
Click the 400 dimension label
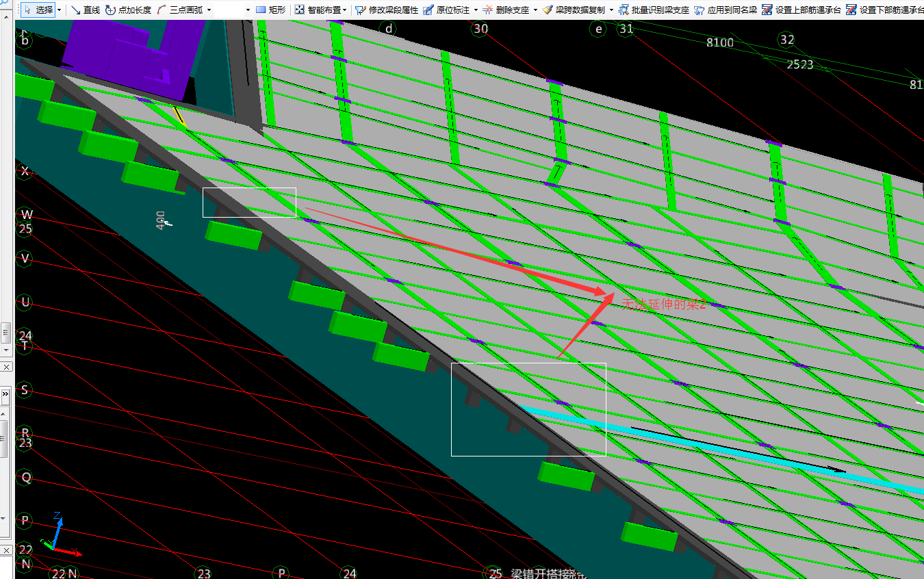tap(162, 219)
